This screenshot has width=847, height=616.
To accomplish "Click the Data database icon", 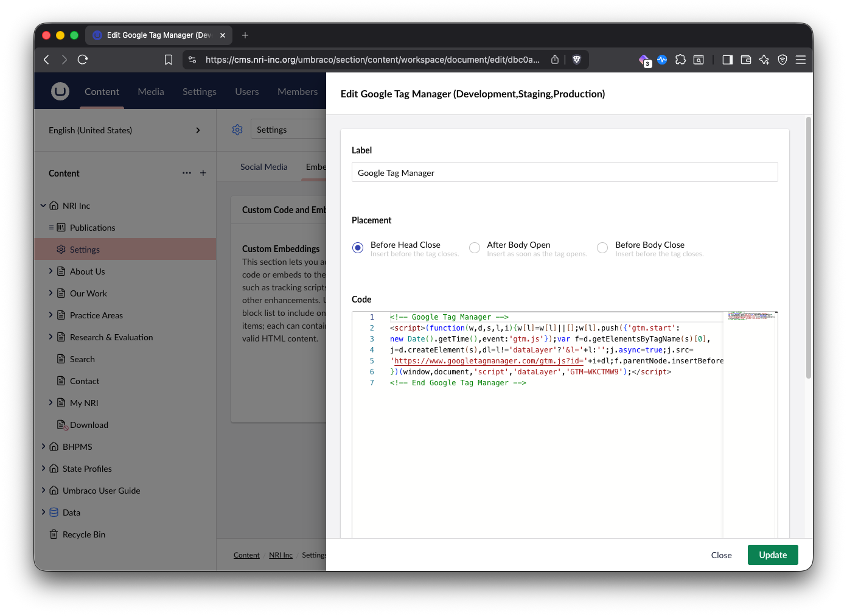I will (54, 513).
